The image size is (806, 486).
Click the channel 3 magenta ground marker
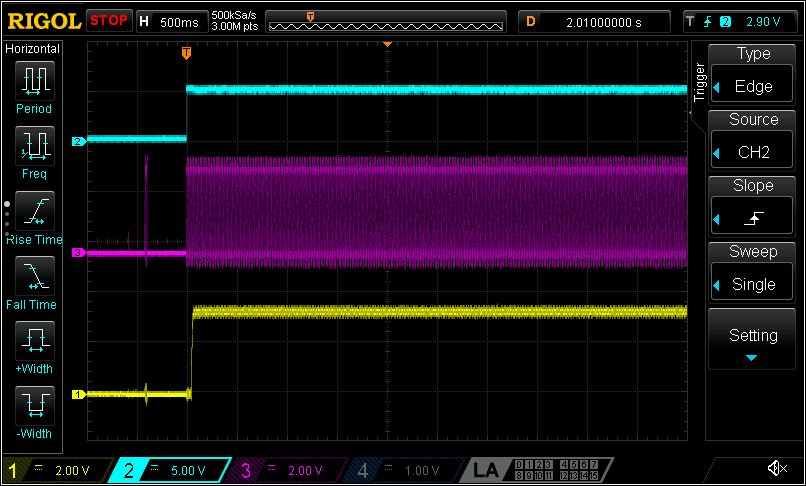(x=78, y=253)
